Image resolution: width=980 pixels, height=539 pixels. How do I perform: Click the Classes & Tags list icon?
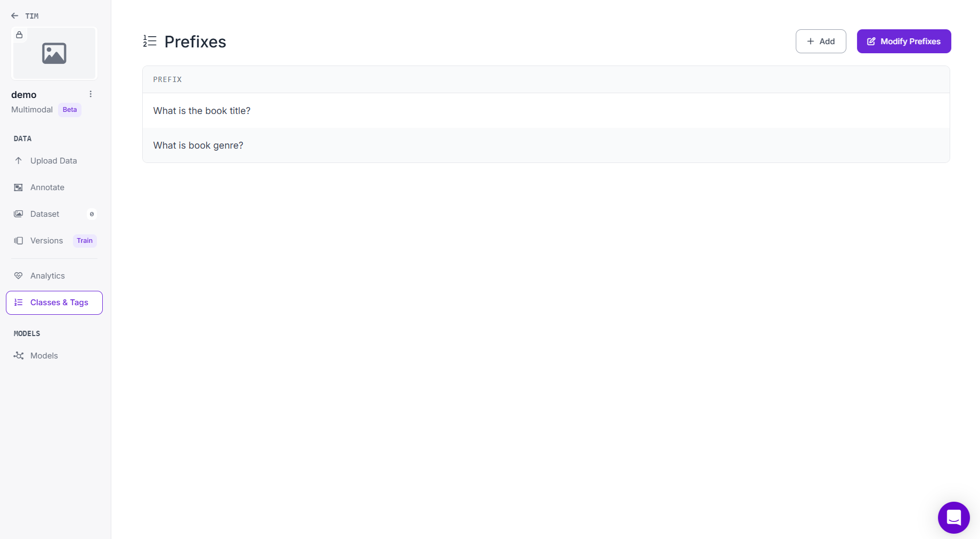tap(19, 303)
